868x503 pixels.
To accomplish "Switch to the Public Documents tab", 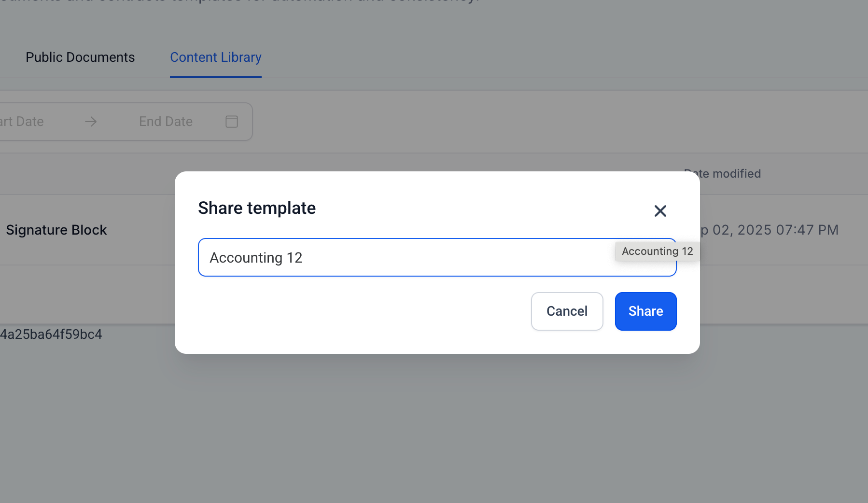I will click(80, 57).
